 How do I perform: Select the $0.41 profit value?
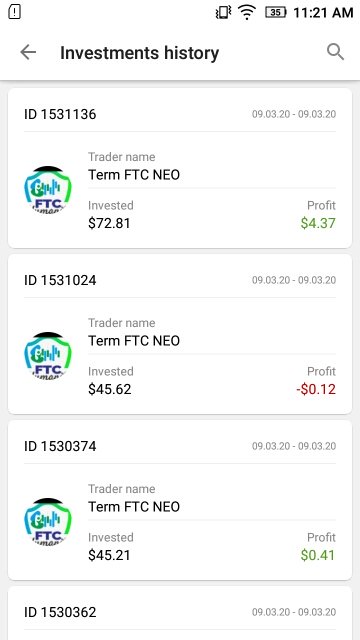pyautogui.click(x=318, y=555)
